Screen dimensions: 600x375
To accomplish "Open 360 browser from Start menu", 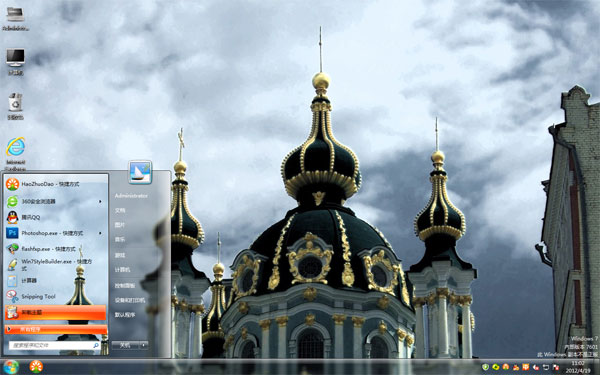I will point(55,201).
